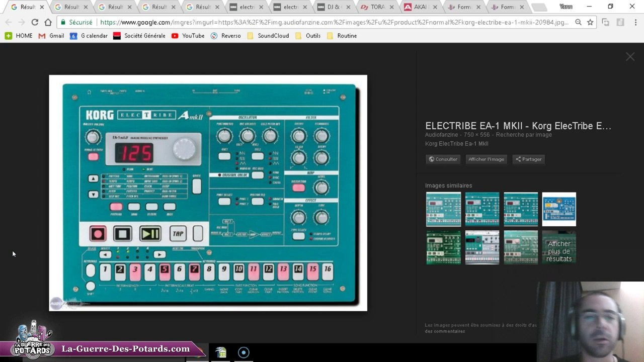Bookmark this page with the star icon

[590, 22]
